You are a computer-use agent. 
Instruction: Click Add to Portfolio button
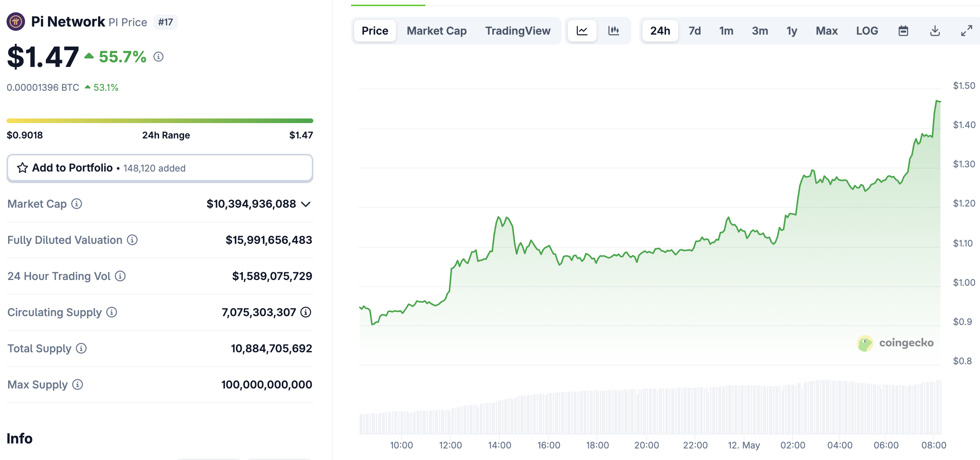click(160, 168)
